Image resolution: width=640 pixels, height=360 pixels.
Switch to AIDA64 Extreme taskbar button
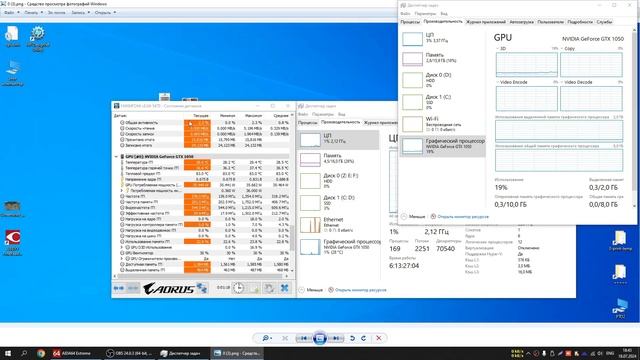coord(76,353)
